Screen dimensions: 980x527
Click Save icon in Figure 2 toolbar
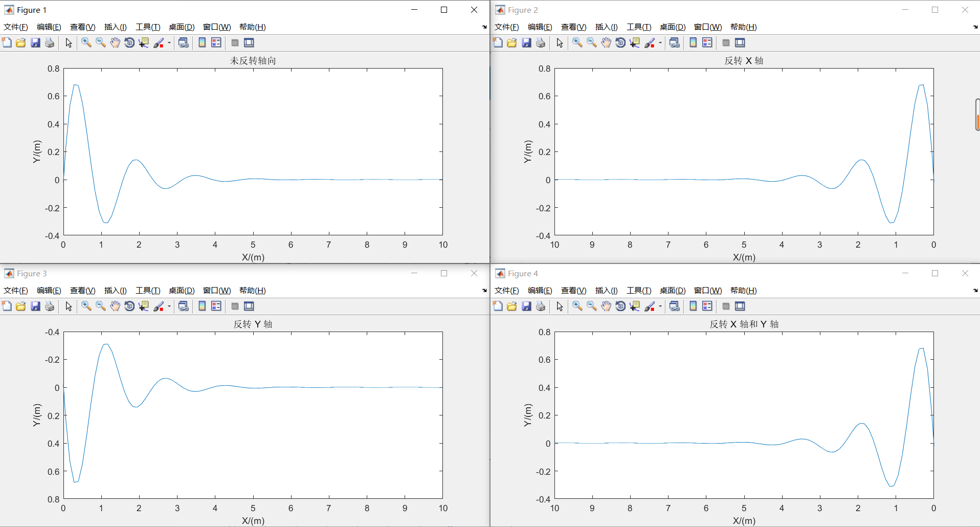pyautogui.click(x=526, y=42)
